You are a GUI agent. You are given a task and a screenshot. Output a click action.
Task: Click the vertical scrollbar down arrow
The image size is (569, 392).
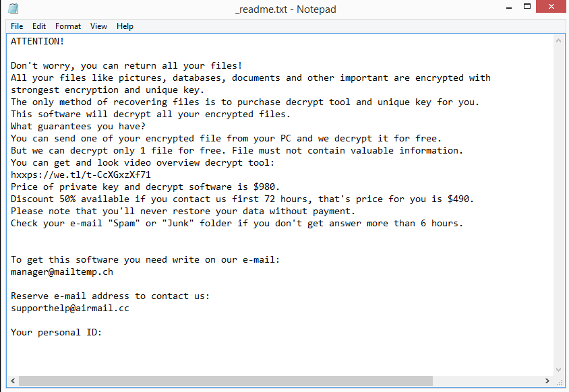(x=558, y=370)
